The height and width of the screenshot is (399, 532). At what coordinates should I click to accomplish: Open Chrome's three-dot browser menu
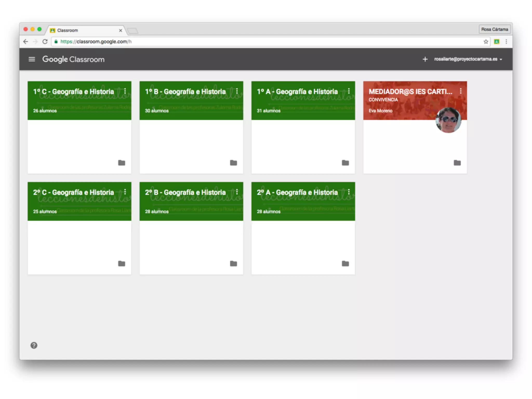(x=506, y=42)
